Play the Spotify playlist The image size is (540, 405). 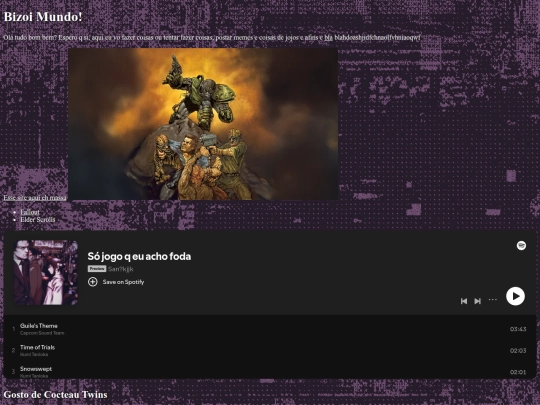click(x=515, y=296)
